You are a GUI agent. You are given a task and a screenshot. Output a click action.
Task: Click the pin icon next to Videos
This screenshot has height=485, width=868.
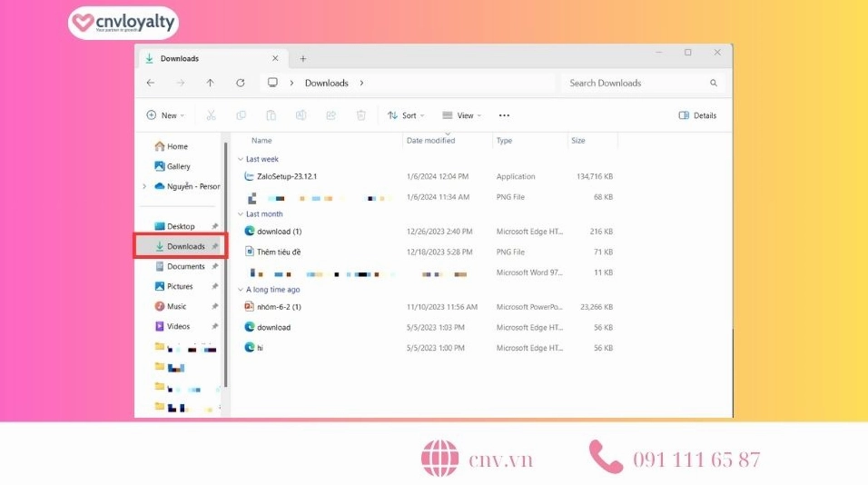tap(215, 326)
